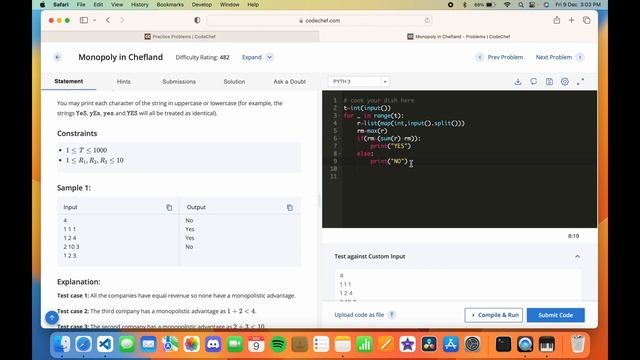The image size is (640, 360).
Task: Click Upload code as file link
Action: (359, 315)
